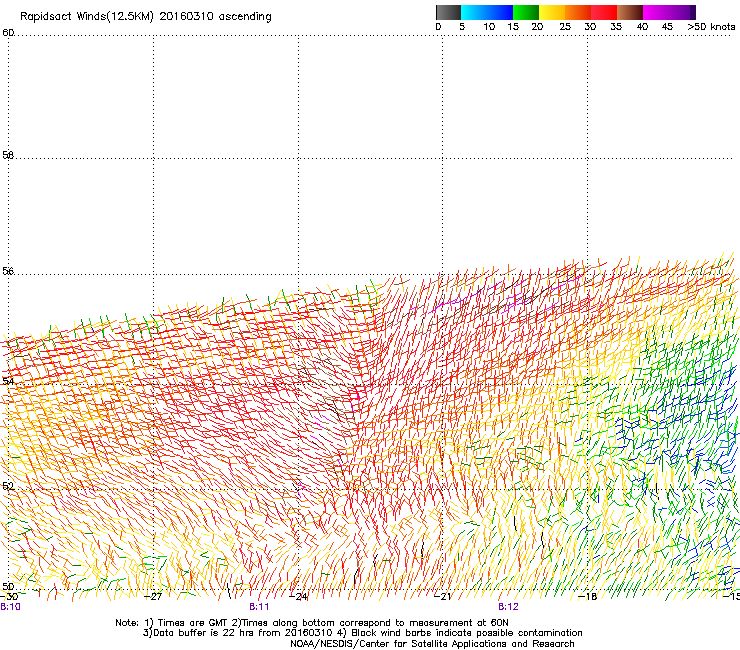Click the '>50 knots' legend label
This screenshot has height=650, width=740.
[x=711, y=27]
